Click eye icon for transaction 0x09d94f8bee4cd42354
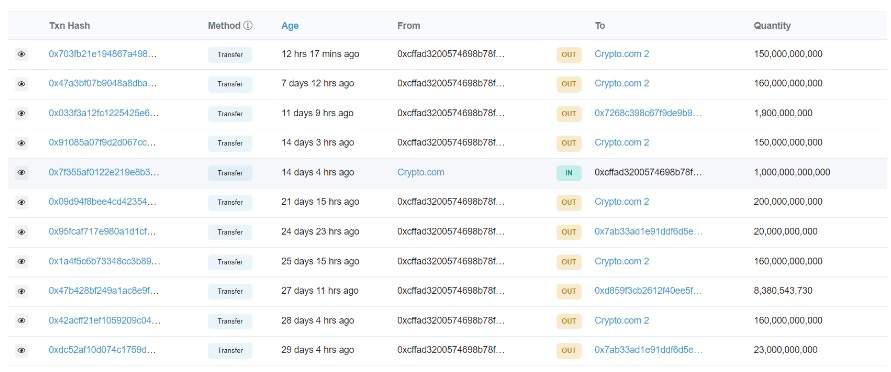Viewport: 891px width, 372px height. click(x=22, y=202)
